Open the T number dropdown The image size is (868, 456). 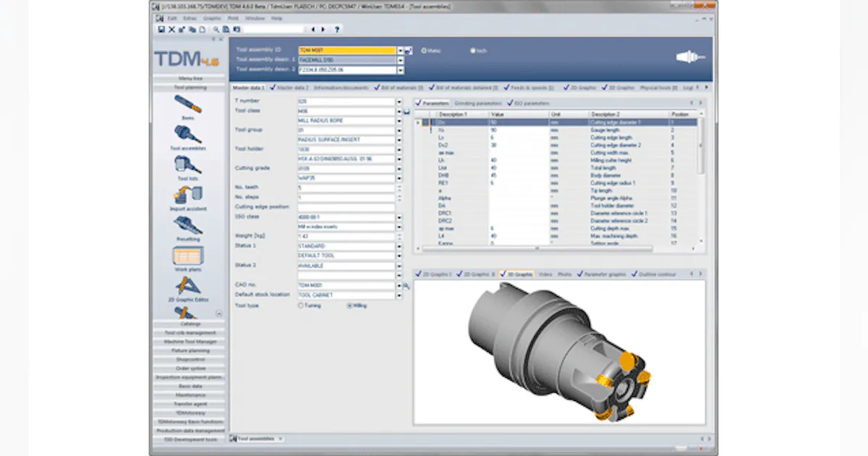(x=399, y=101)
